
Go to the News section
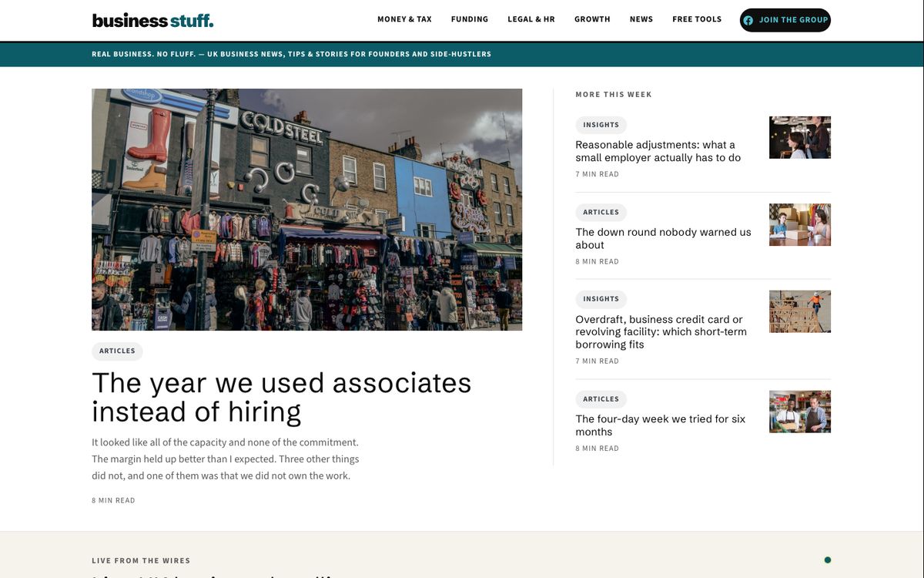pyautogui.click(x=641, y=19)
